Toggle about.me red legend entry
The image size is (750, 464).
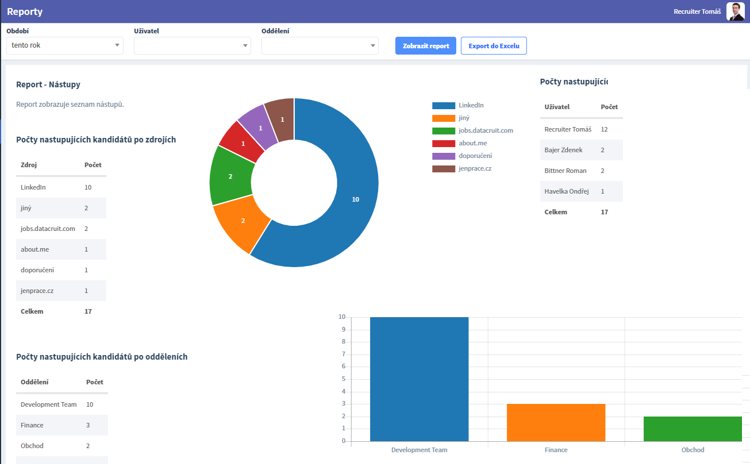[x=443, y=144]
